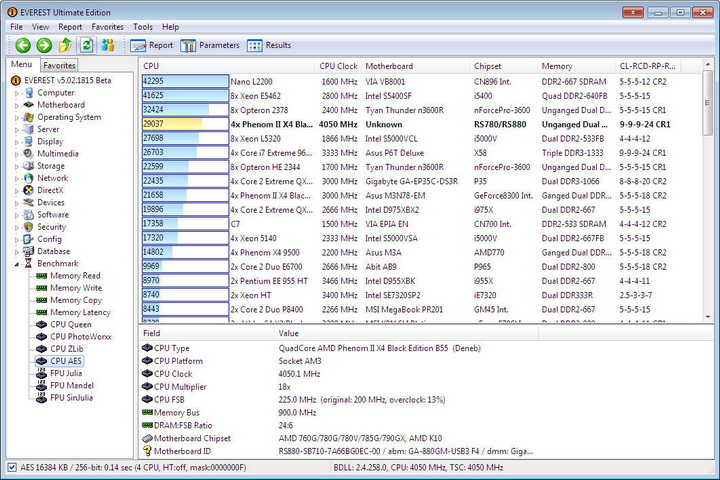This screenshot has height=480, width=720.
Task: Select the Memory Copy tree item
Action: (76, 300)
